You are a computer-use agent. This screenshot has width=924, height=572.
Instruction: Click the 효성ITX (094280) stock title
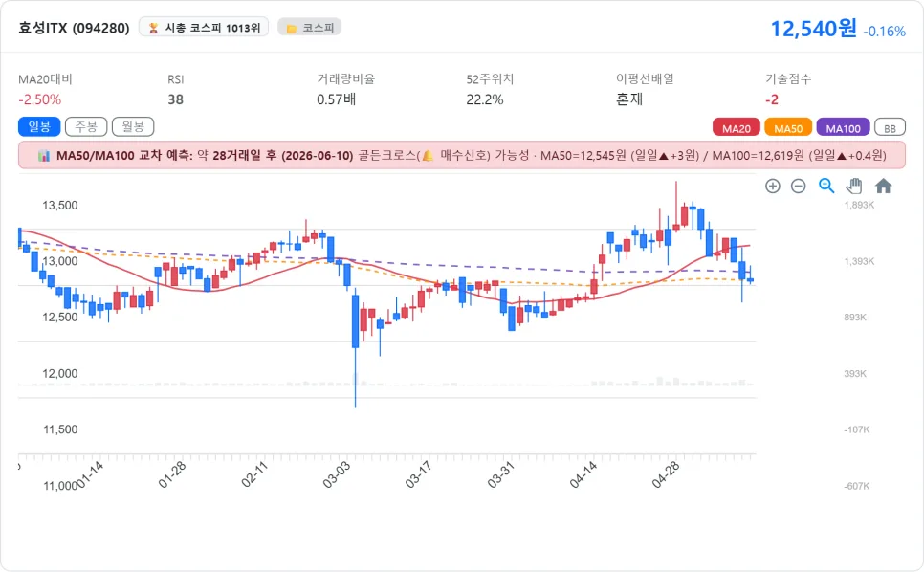coord(74,28)
